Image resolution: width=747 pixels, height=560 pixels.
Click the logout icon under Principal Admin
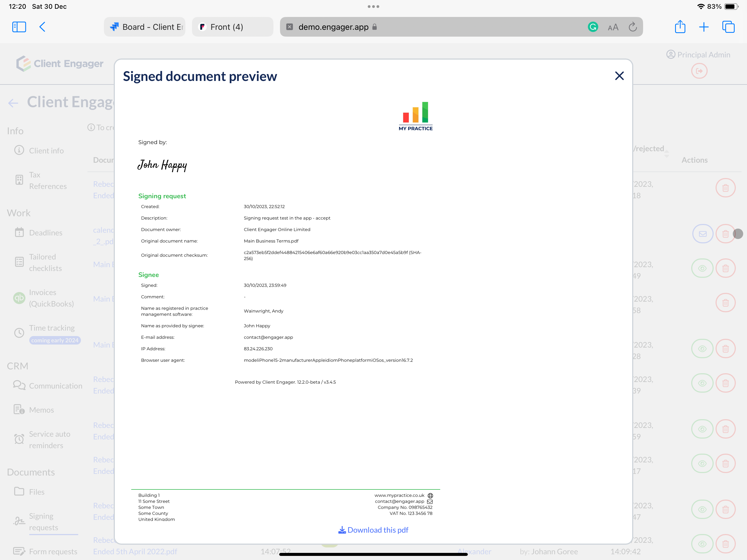point(699,71)
